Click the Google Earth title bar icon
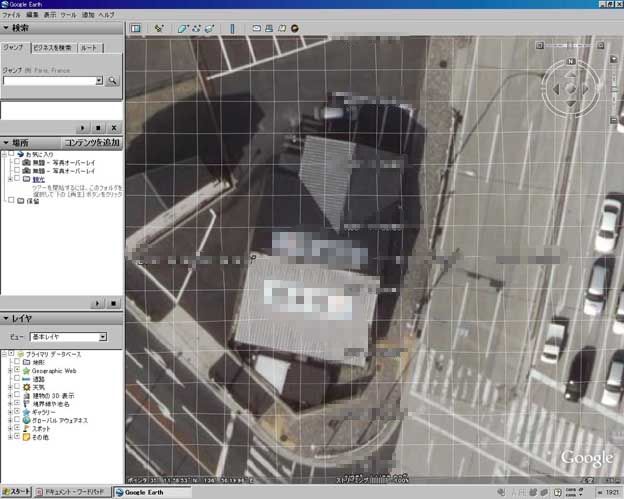The height and width of the screenshot is (499, 624). point(4,4)
